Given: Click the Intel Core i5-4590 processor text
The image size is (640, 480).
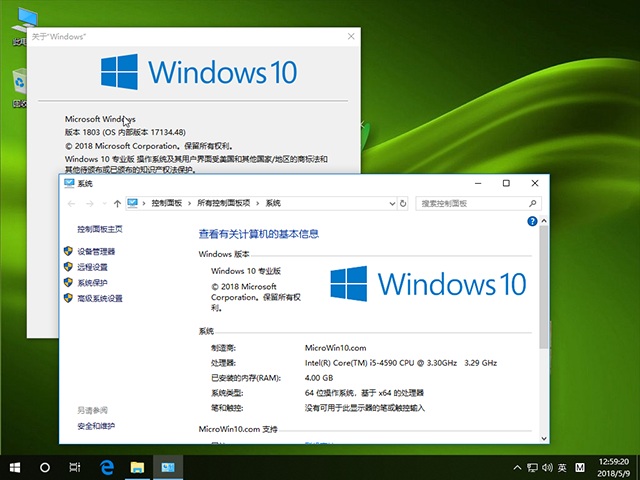Looking at the screenshot, I should (x=401, y=363).
